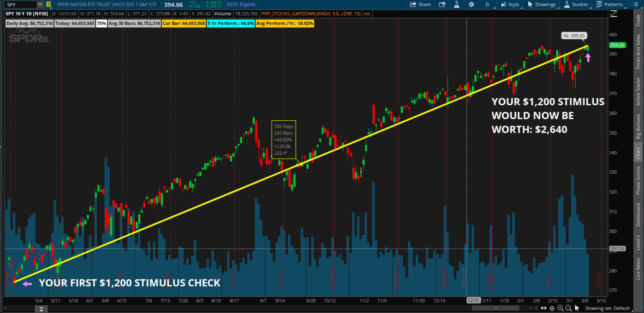Click the scroll left small arrow
644x313 pixels.
[531, 308]
